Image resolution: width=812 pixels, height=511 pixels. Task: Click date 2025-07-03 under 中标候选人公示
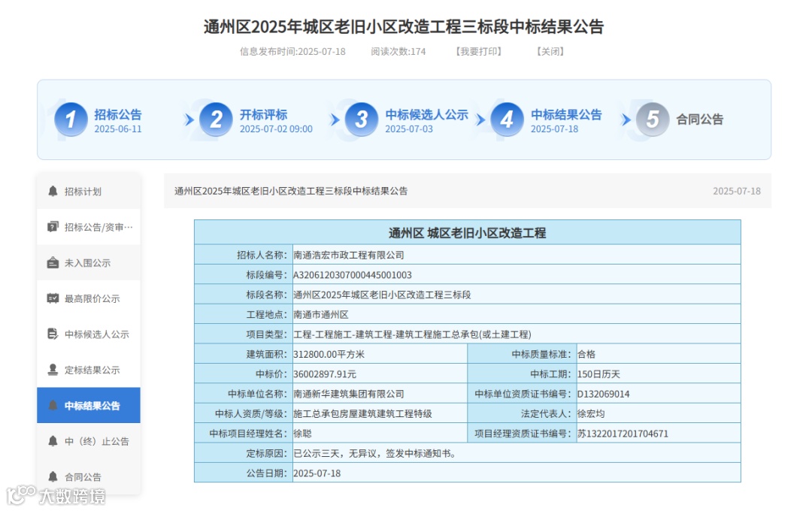pos(408,129)
